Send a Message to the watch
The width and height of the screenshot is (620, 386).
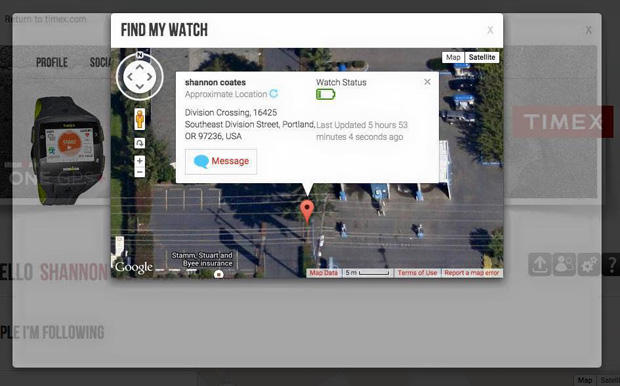[221, 161]
